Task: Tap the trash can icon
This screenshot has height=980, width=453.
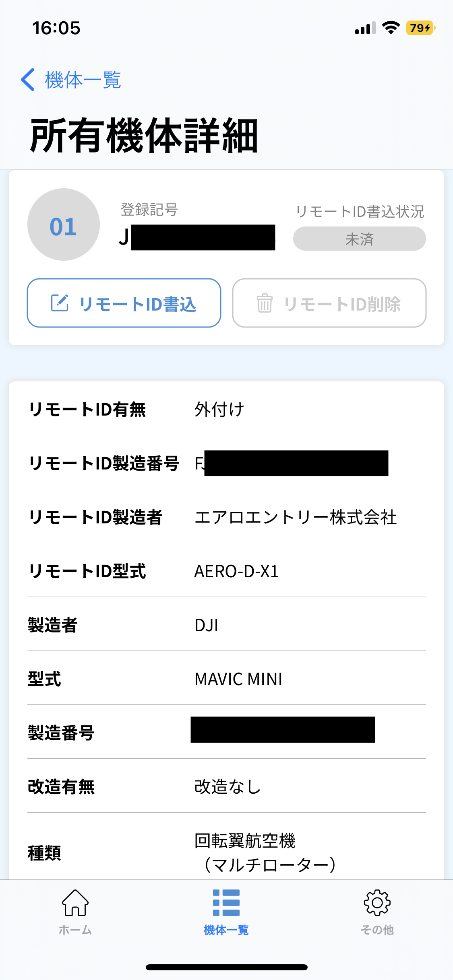Action: (x=265, y=303)
